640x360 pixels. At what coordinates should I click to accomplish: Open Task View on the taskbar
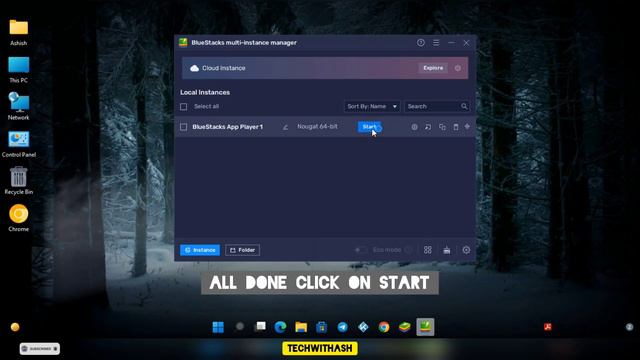[x=260, y=327]
